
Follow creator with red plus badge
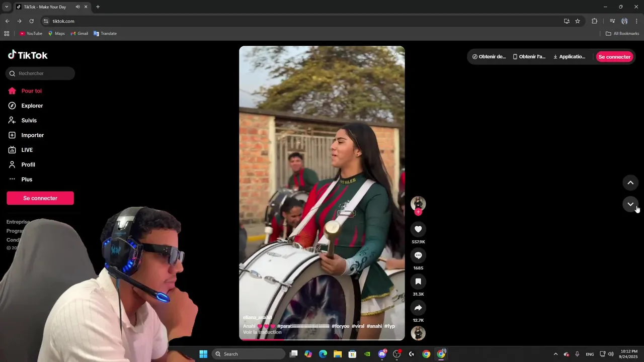[x=418, y=212]
